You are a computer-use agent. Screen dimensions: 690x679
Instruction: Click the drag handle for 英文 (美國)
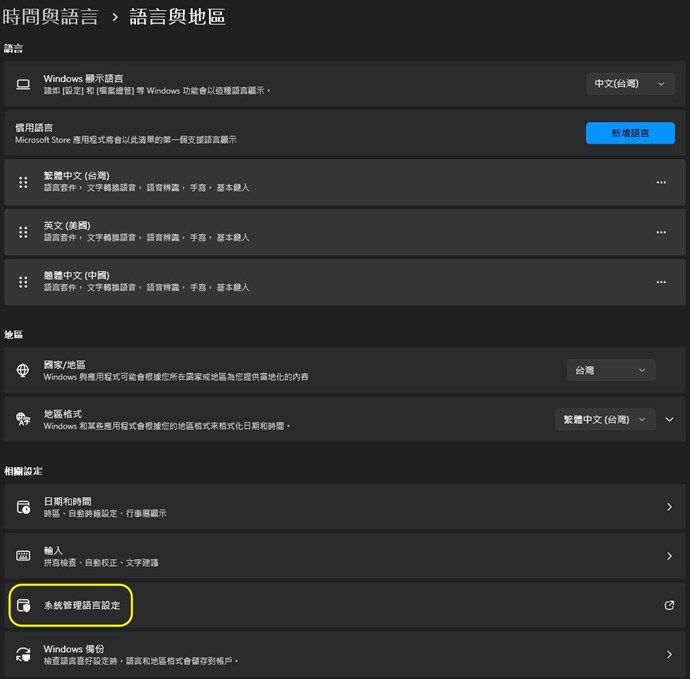click(23, 232)
